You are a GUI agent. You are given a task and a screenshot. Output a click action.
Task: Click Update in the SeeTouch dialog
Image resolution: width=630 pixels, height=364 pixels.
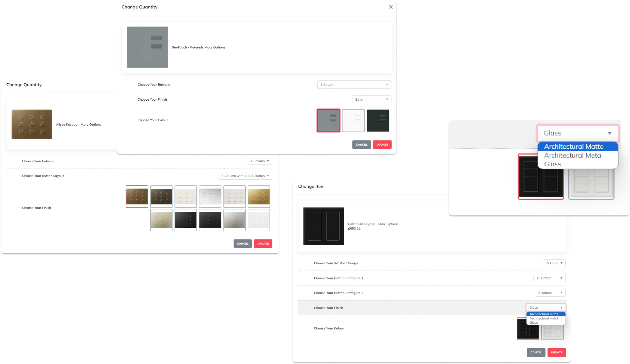coord(382,145)
